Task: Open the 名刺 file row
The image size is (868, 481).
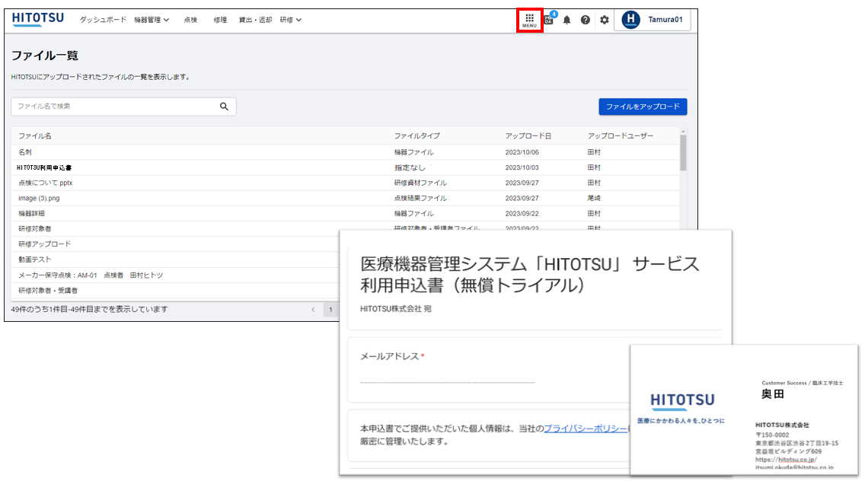Action: coord(345,152)
